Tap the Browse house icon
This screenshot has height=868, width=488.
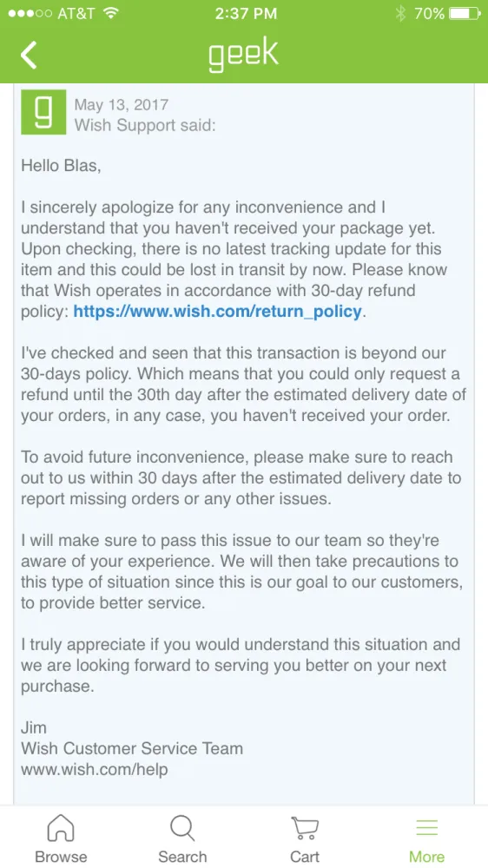click(x=61, y=829)
